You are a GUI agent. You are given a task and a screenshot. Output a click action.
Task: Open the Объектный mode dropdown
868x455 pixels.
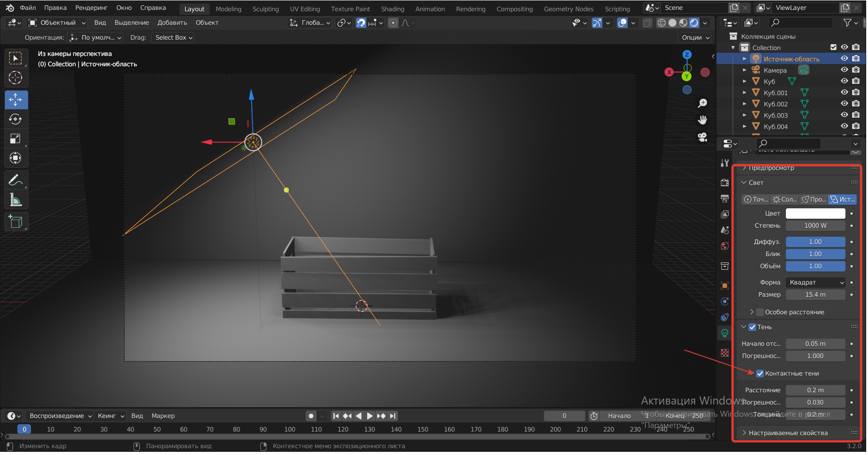point(57,23)
